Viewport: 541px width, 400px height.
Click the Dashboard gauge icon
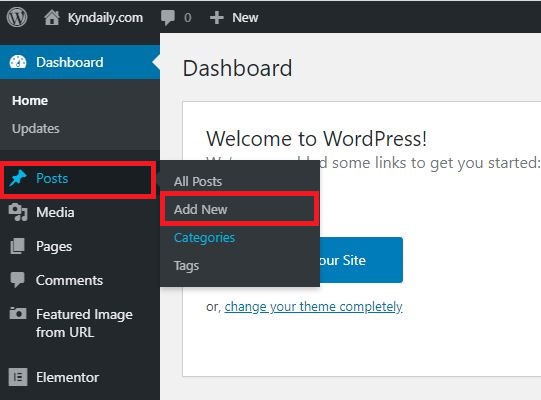pos(18,62)
